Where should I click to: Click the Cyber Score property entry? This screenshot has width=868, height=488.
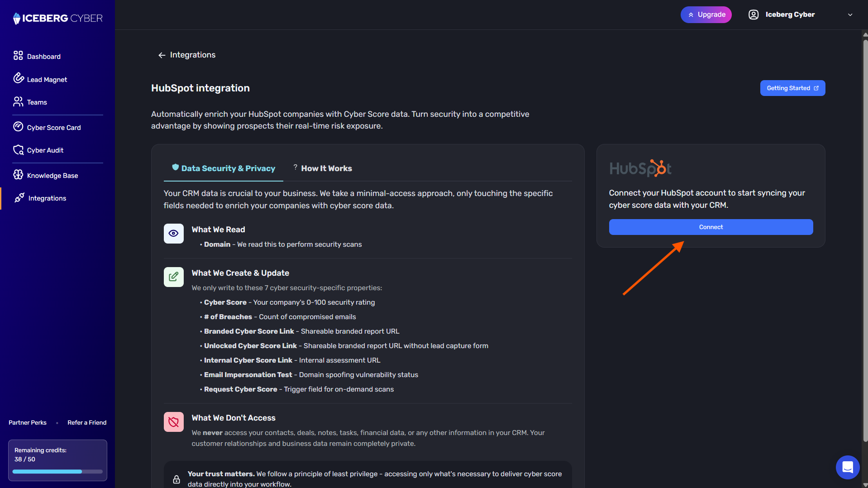click(x=289, y=302)
